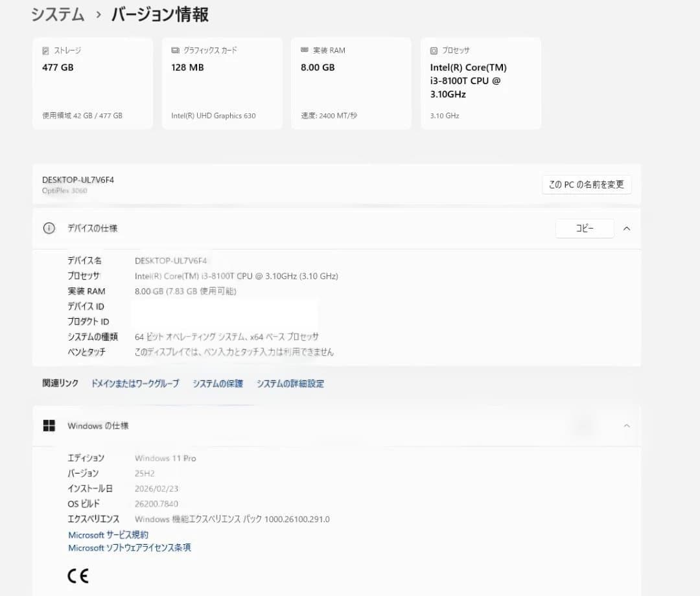Click the エディション value Windows 11 Pro

click(166, 458)
